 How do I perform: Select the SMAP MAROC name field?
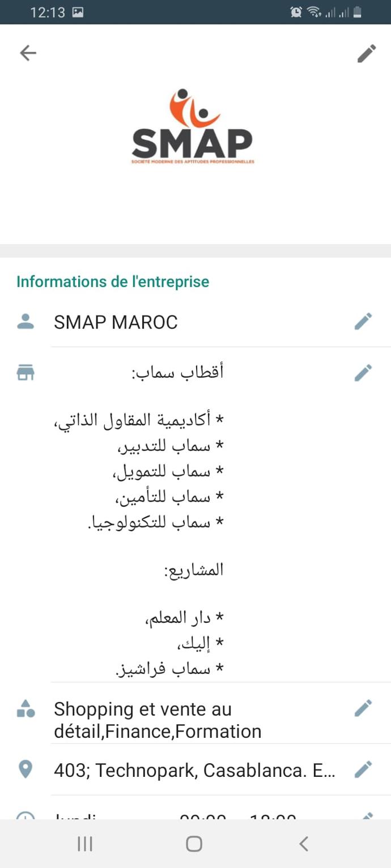tap(116, 322)
